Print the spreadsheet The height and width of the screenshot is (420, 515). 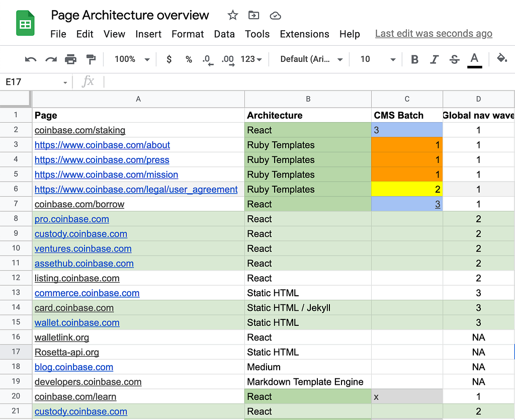(70, 59)
